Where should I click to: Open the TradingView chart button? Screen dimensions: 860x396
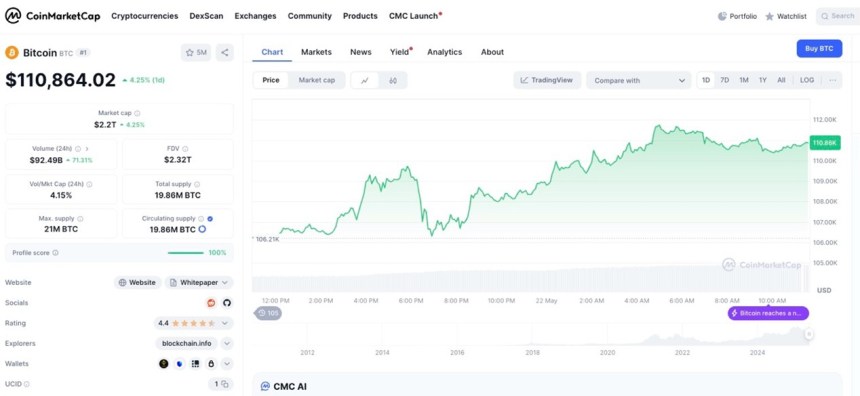(x=547, y=80)
